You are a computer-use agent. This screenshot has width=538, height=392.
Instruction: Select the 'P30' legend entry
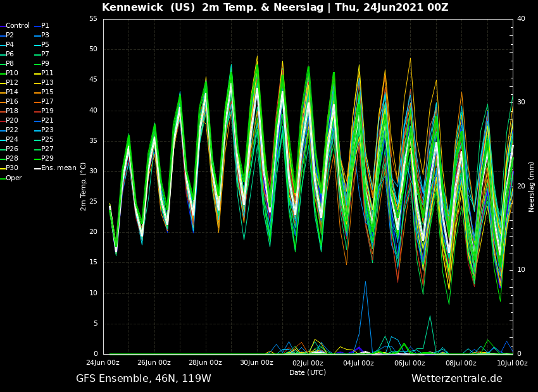pos(9,168)
